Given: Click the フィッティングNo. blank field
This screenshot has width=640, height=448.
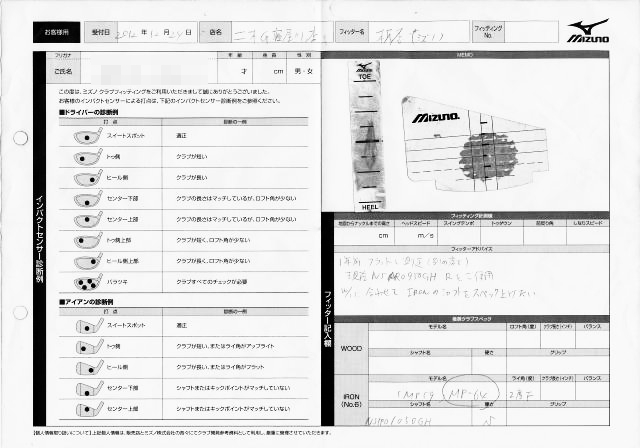Looking at the screenshot, I should tap(531, 31).
